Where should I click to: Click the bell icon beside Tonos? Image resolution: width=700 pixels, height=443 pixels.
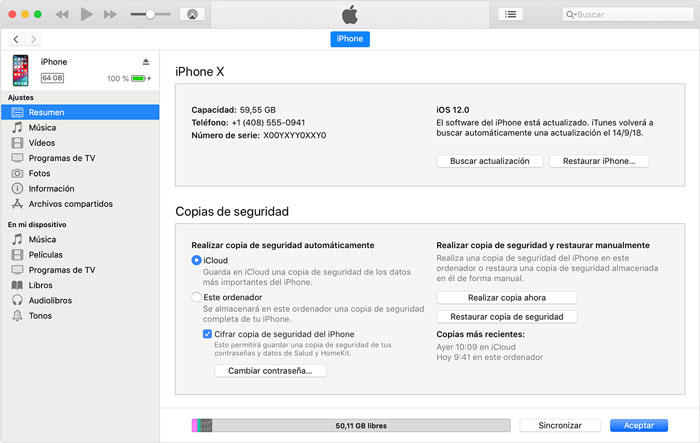[17, 316]
